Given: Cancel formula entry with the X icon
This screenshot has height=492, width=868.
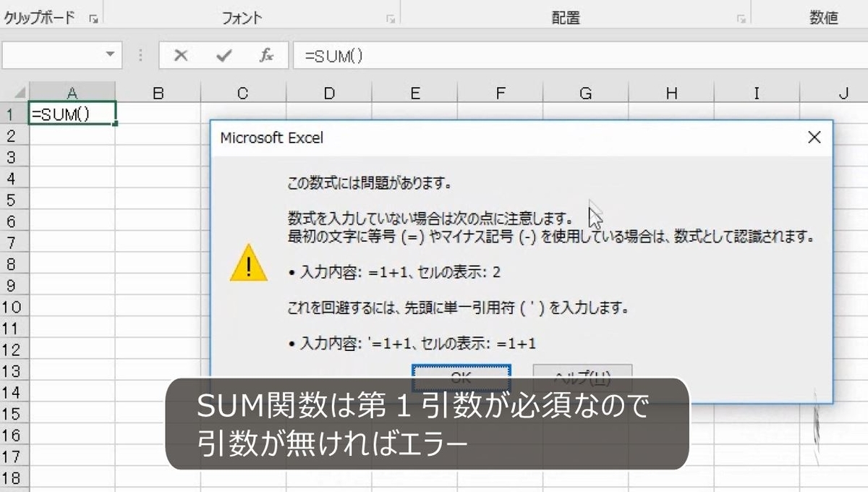Looking at the screenshot, I should point(181,56).
